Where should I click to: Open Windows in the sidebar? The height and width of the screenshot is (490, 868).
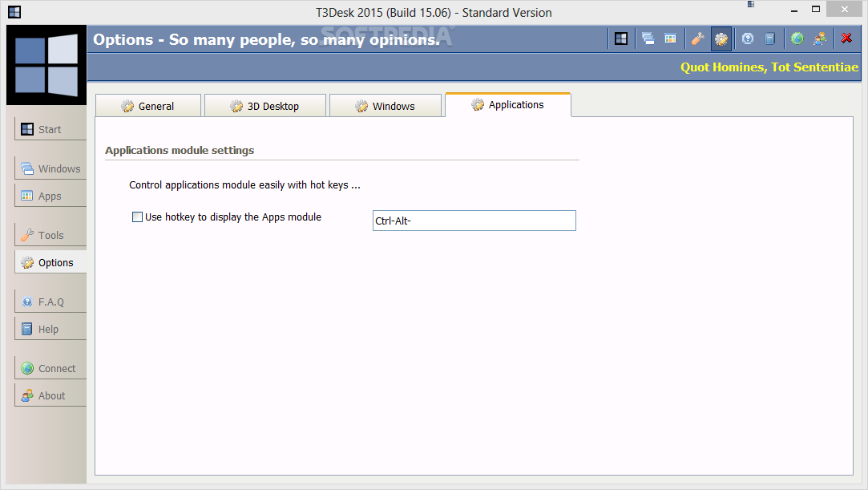(50, 168)
